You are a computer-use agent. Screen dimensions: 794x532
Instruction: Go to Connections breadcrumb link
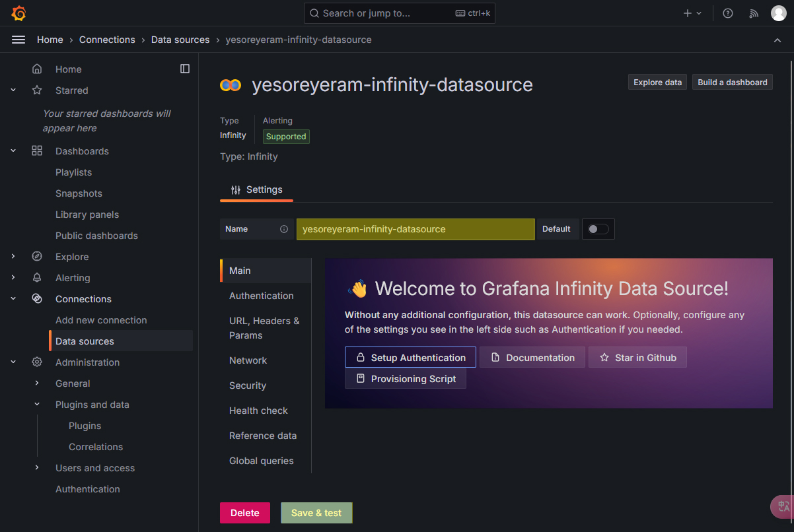(x=107, y=40)
